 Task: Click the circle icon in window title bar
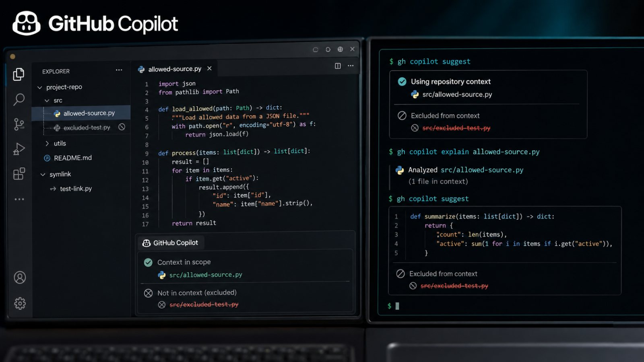pyautogui.click(x=328, y=49)
